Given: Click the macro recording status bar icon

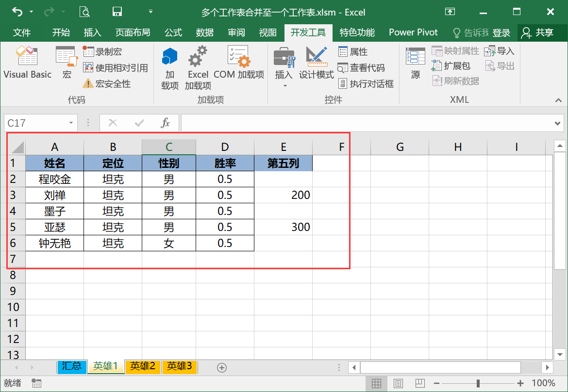Looking at the screenshot, I should (36, 383).
